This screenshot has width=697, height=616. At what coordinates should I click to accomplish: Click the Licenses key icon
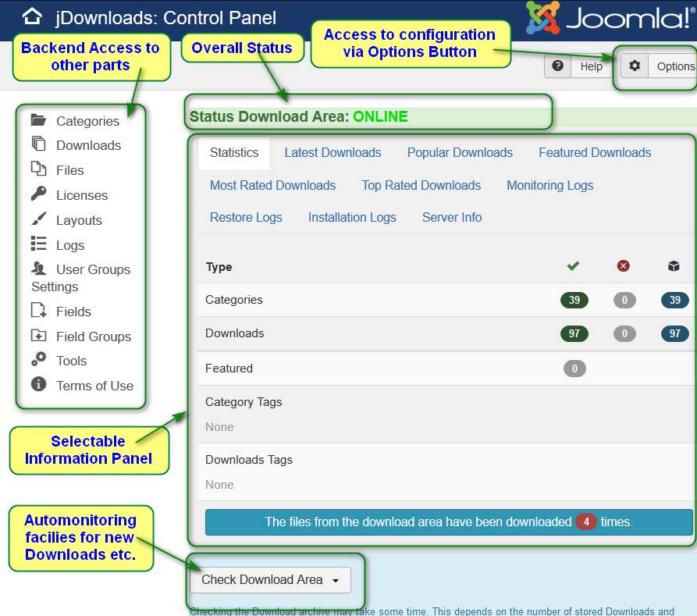pos(39,194)
